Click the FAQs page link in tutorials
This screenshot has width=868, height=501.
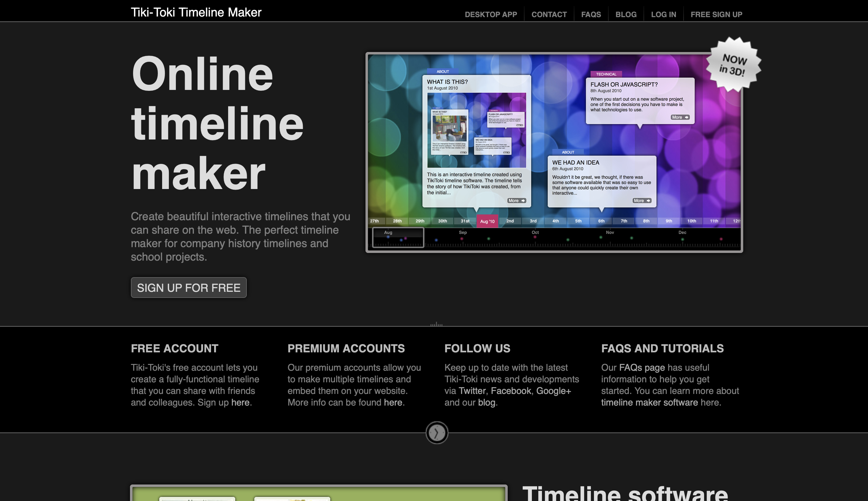click(x=642, y=368)
